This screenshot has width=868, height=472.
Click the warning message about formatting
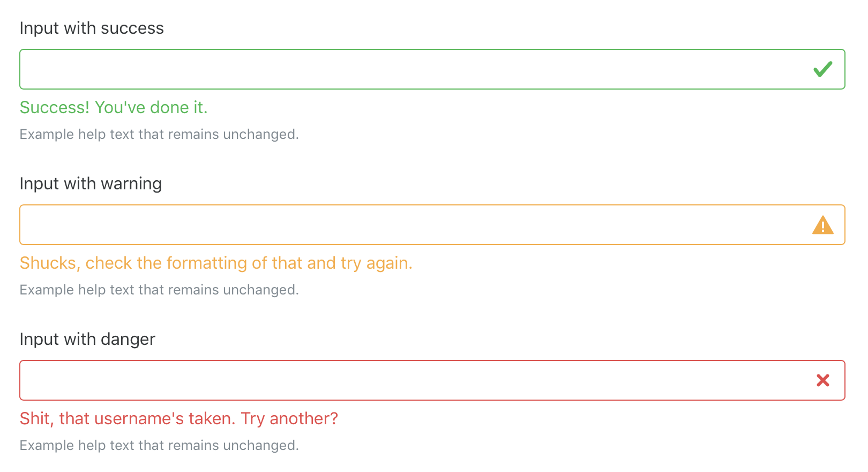(216, 263)
